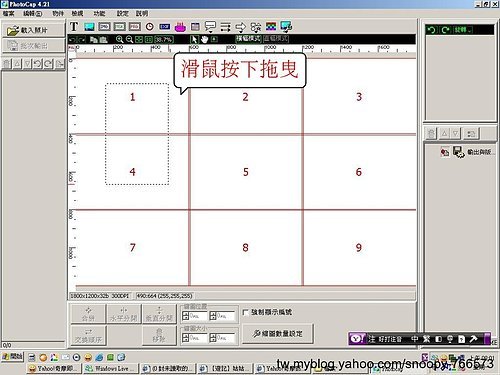Open the 功能 menu
Screen dimensions: 500x375
tap(99, 13)
